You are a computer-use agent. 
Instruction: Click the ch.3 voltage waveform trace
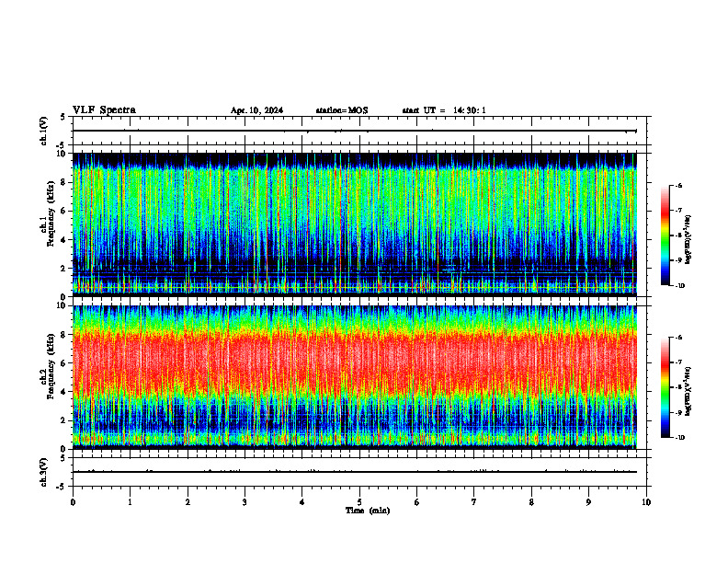pos(354,472)
